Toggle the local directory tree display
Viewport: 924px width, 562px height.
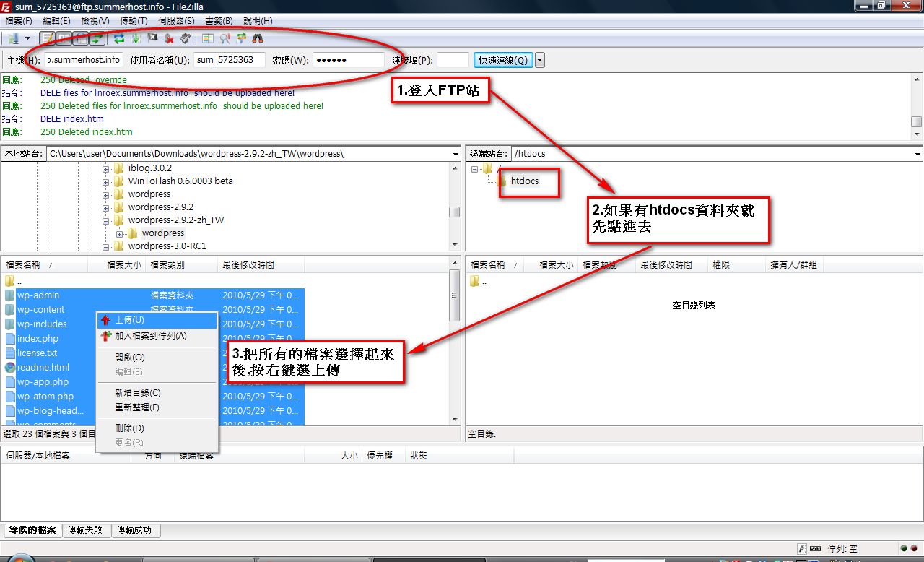pyautogui.click(x=64, y=38)
